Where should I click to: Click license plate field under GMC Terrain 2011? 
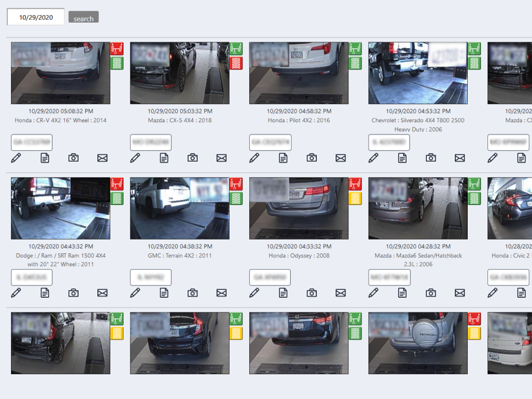[151, 277]
